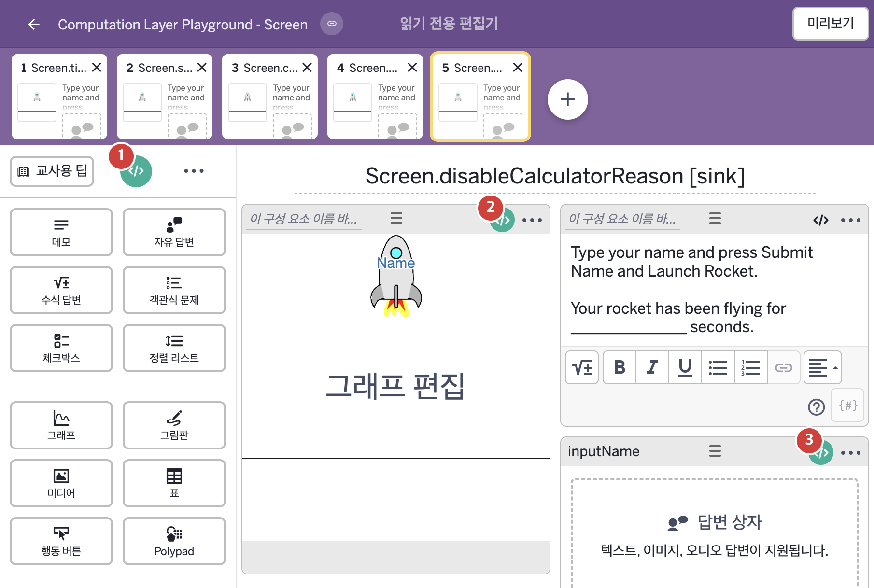
Task: Add a 표 table component
Action: pos(174,483)
